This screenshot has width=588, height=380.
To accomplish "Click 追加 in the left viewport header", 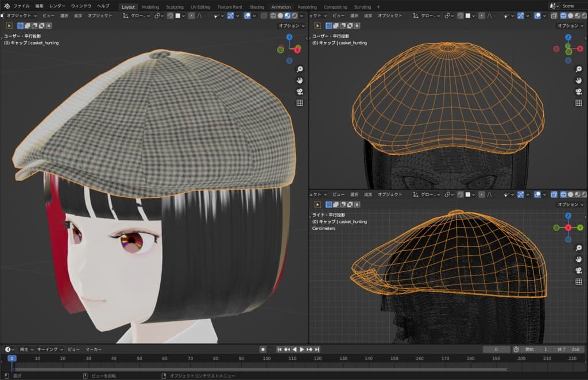I will point(78,16).
